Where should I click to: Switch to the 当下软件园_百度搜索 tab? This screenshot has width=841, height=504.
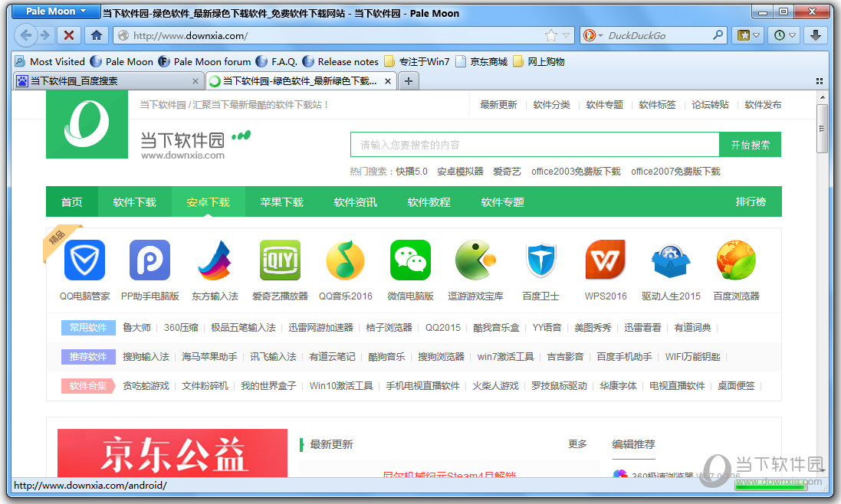tap(107, 81)
